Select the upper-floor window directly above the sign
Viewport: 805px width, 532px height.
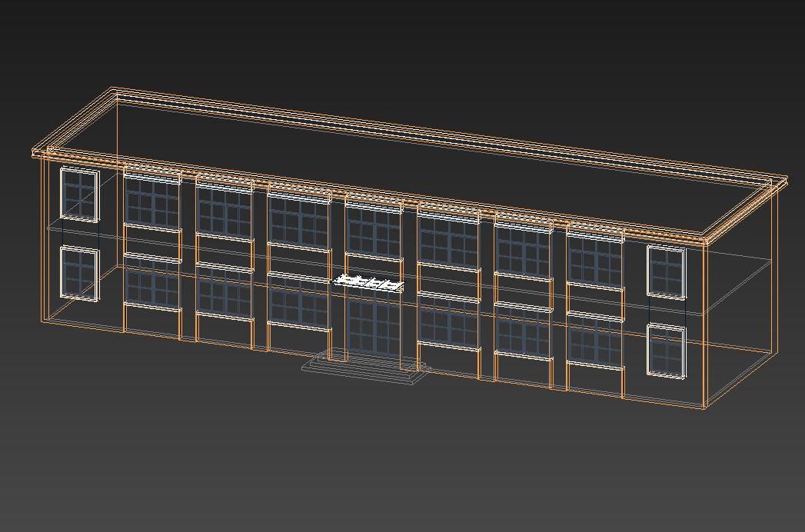pyautogui.click(x=374, y=231)
